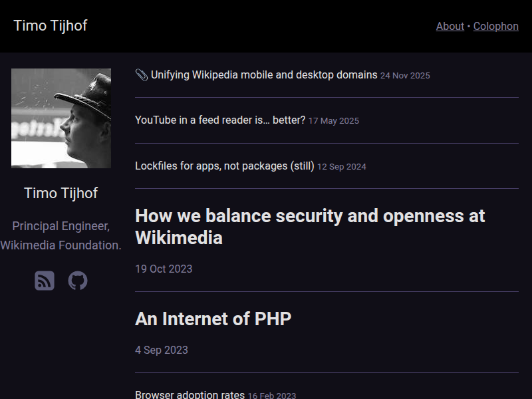Screen dimensions: 532x399
Task: Go to Timo Tijhof site title in header
Action: 51,26
